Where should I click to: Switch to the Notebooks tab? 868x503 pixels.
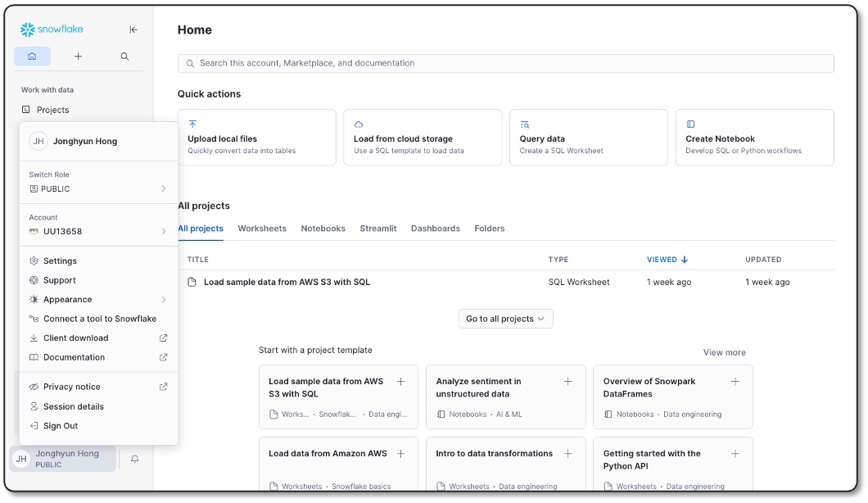tap(323, 229)
